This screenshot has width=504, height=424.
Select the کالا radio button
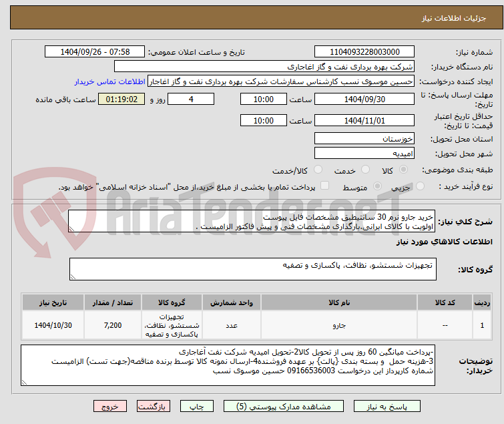point(403,170)
